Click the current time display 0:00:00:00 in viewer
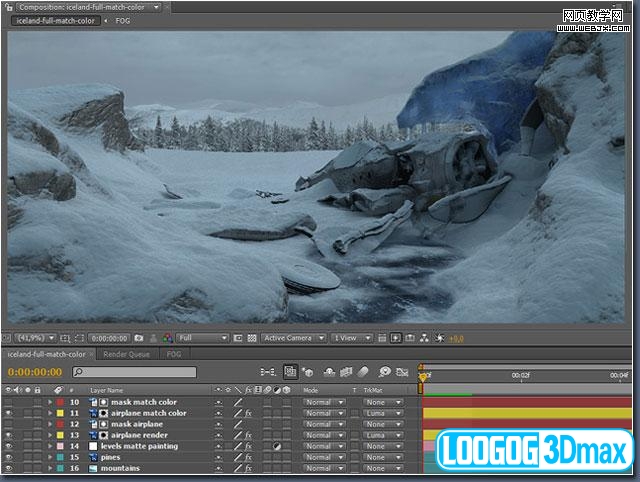 point(109,338)
